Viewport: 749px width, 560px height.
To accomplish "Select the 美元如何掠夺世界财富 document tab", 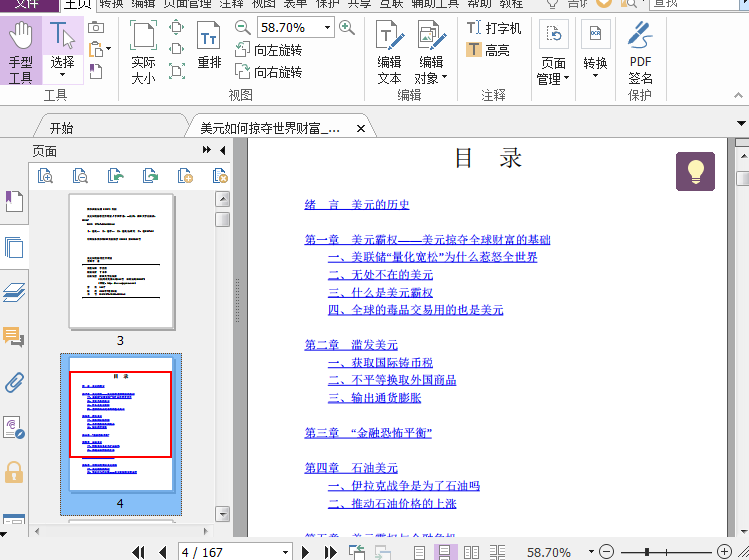I will tap(270, 128).
